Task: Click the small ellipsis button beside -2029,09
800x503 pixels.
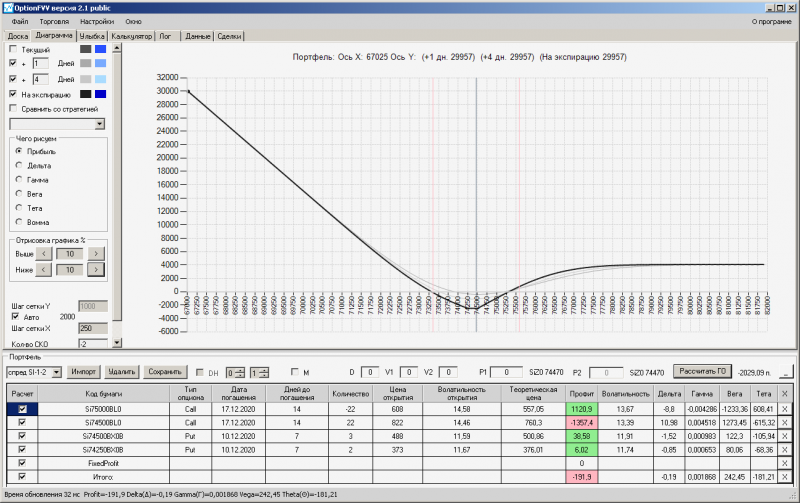Action: [x=786, y=372]
